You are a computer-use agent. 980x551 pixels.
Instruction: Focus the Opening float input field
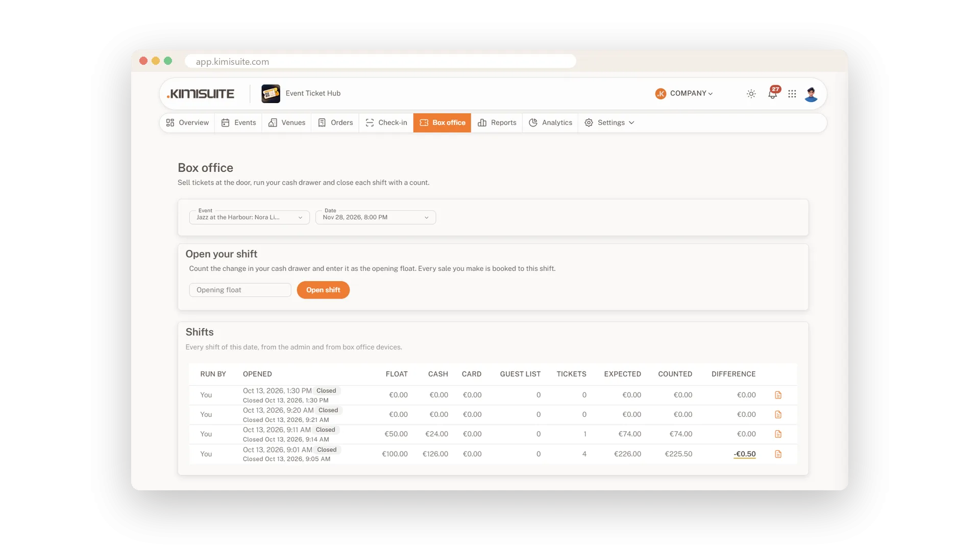tap(240, 290)
